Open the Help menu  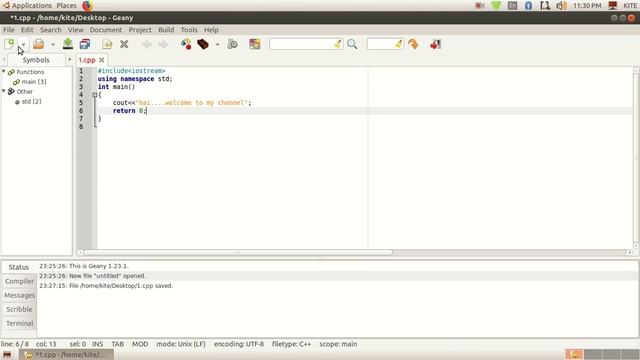211,30
